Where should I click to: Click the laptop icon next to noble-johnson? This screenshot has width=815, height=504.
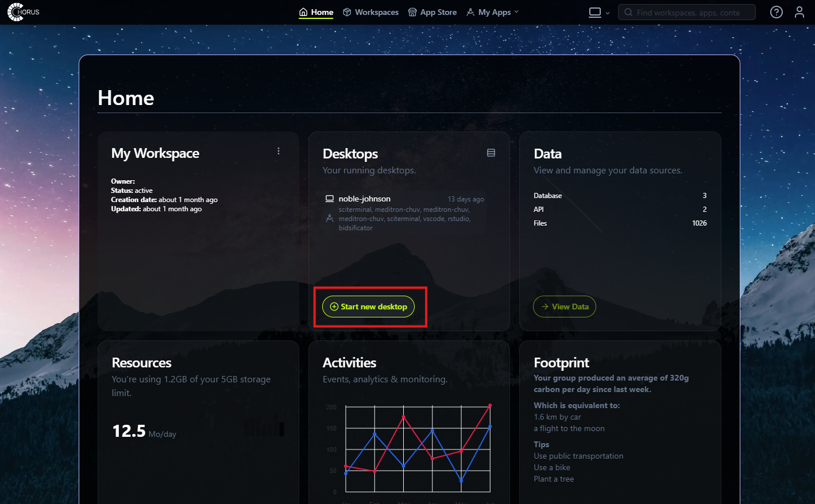tap(330, 199)
